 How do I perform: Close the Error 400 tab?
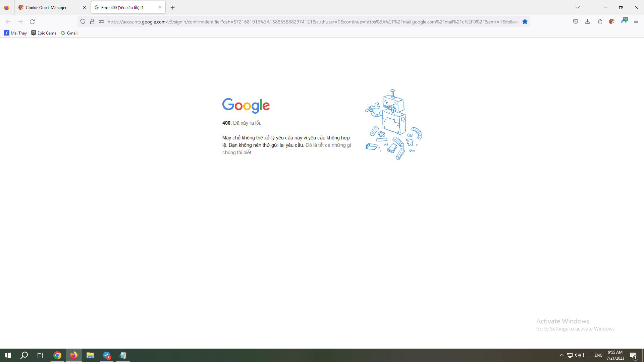tap(160, 7)
